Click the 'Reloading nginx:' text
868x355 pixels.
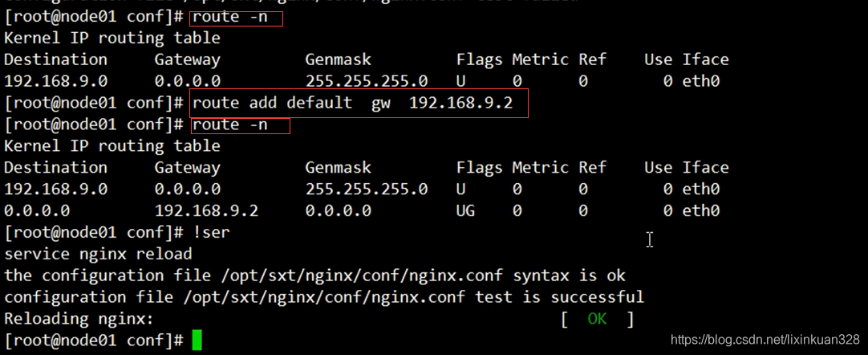tap(78, 319)
